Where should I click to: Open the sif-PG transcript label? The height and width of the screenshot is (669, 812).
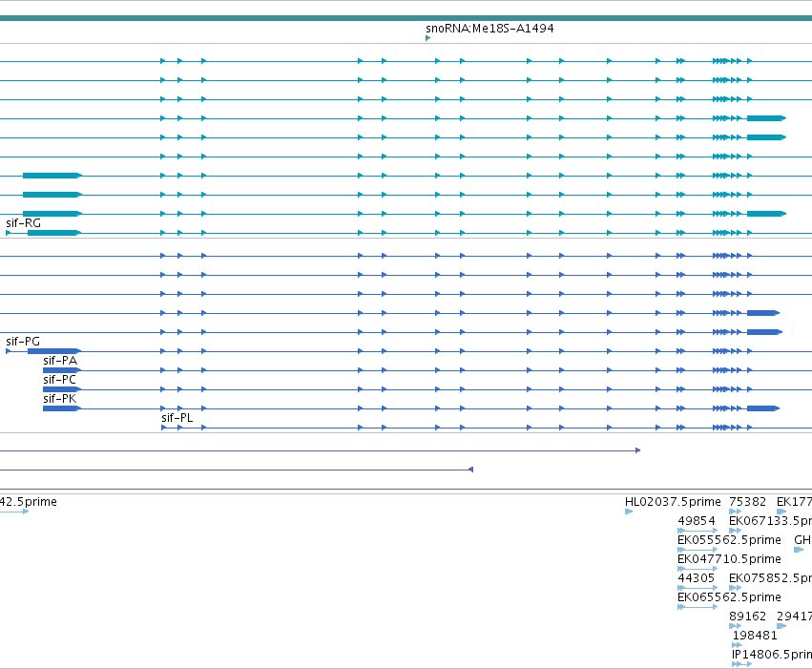click(x=23, y=342)
